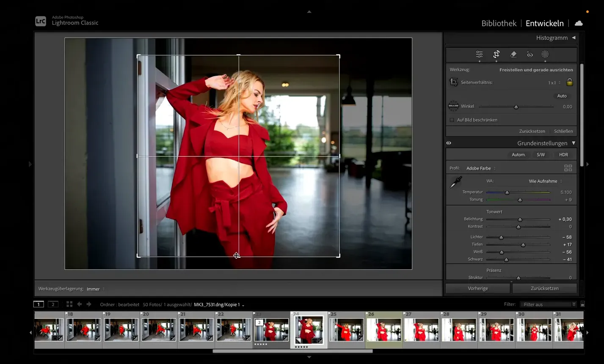Toggle the aspect ratio lock
The width and height of the screenshot is (604, 364).
569,82
